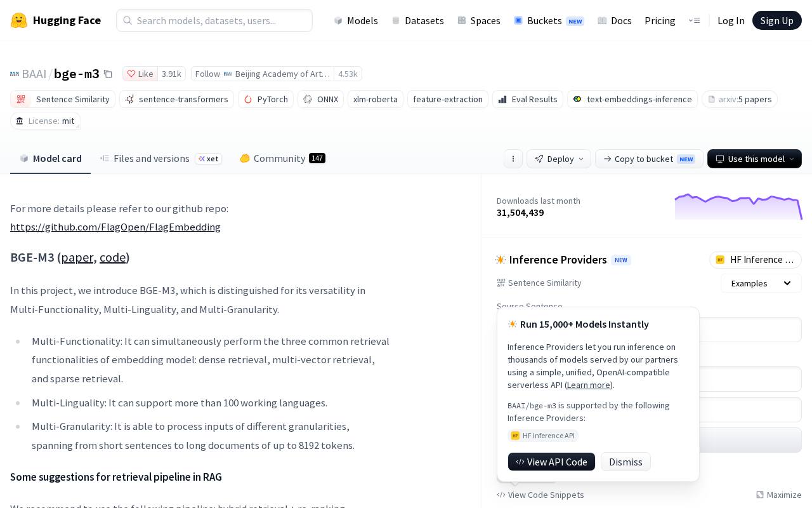The height and width of the screenshot is (508, 812).
Task: Click the xlm-roberta tag
Action: (376, 99)
